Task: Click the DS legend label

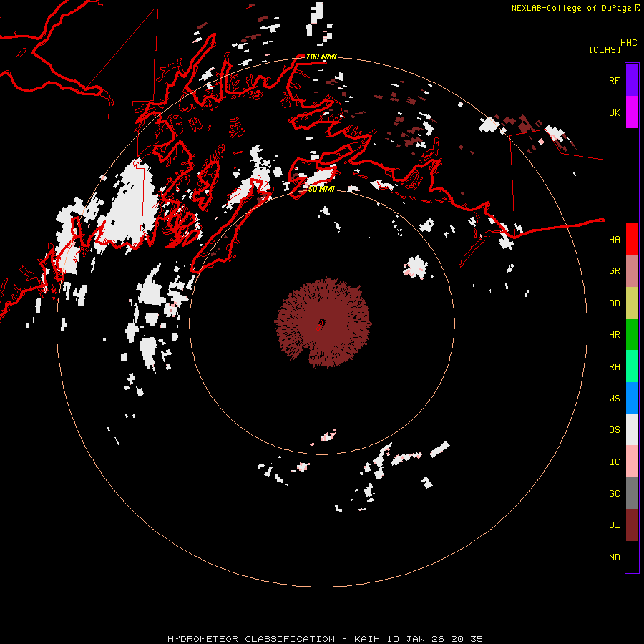Action: click(614, 430)
